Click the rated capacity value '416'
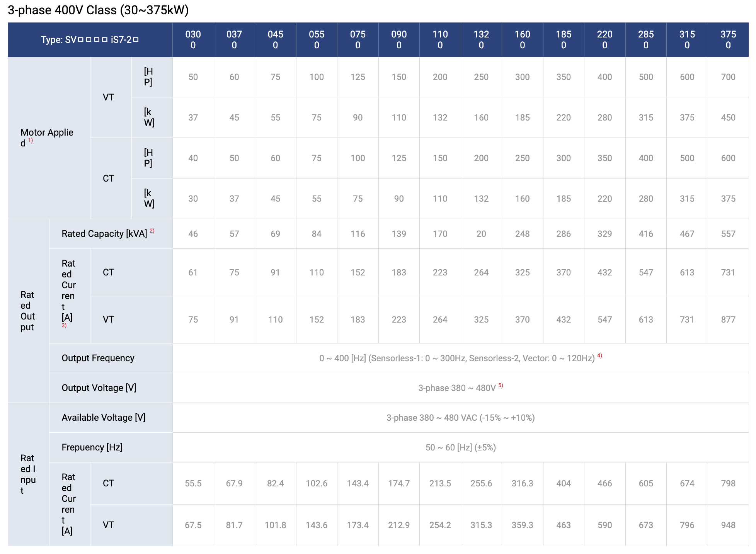Viewport: 756px width, 554px height. pyautogui.click(x=646, y=234)
